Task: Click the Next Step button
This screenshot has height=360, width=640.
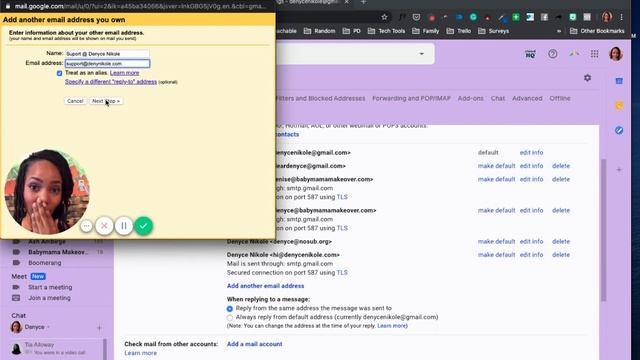Action: 106,101
